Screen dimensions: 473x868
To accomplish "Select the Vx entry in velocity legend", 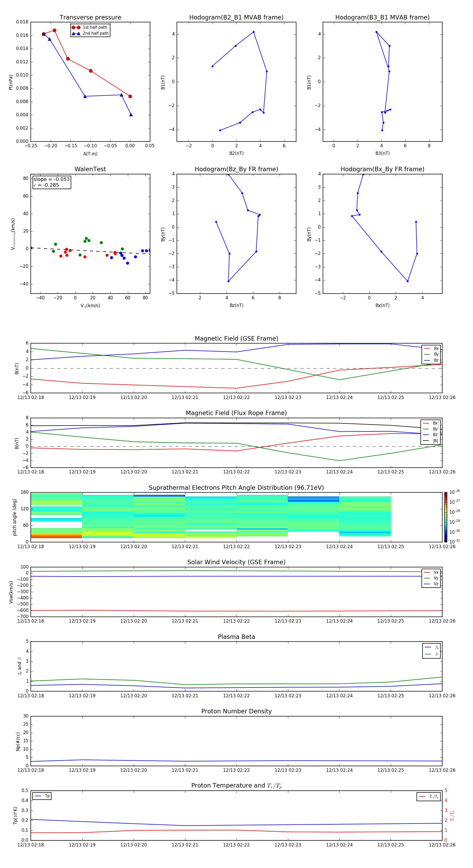I will [x=431, y=572].
